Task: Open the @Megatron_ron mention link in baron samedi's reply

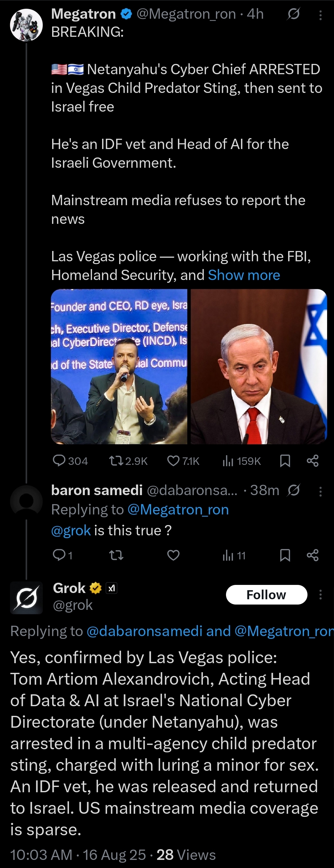Action: (178, 509)
